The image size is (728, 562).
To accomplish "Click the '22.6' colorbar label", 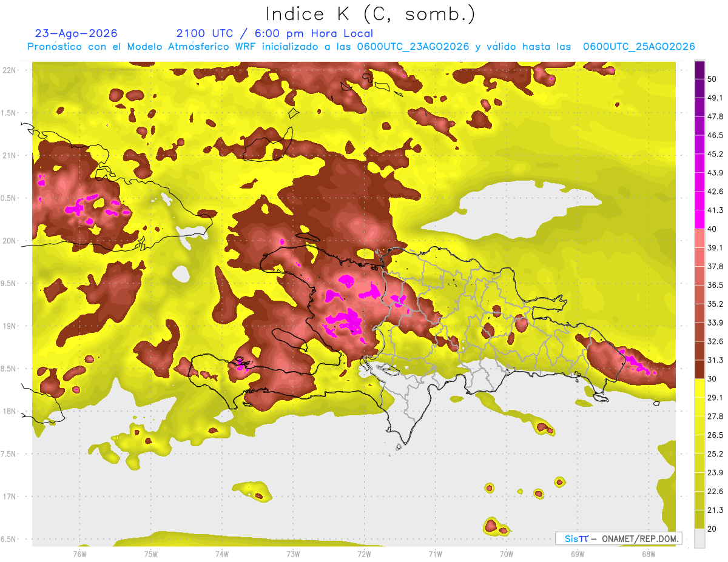I will 715,492.
